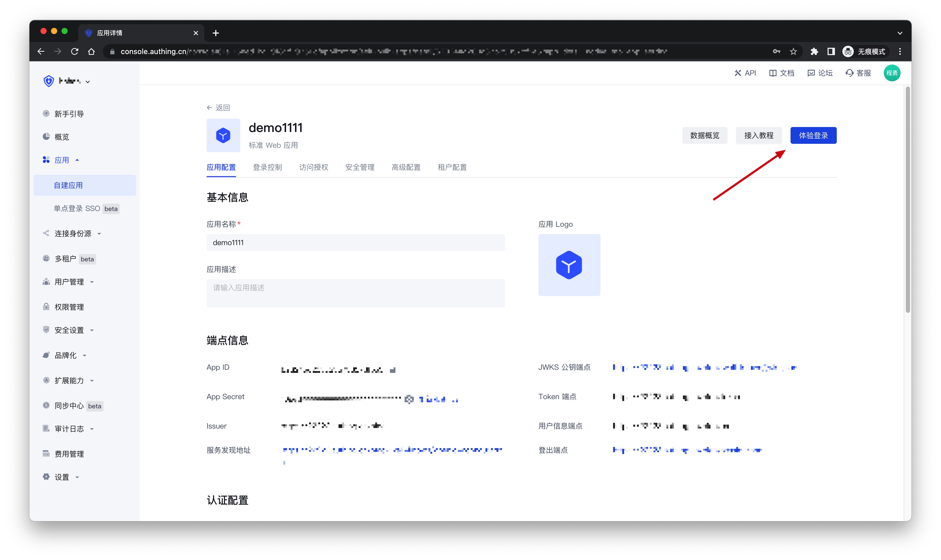Reveal App Secret with eye icon
This screenshot has width=941, height=560.
[409, 399]
